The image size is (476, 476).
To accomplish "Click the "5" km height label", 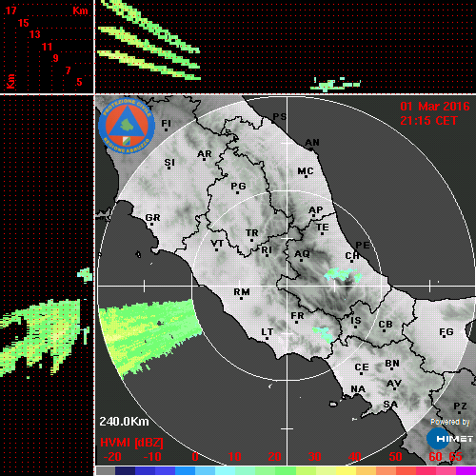I will pos(79,82).
